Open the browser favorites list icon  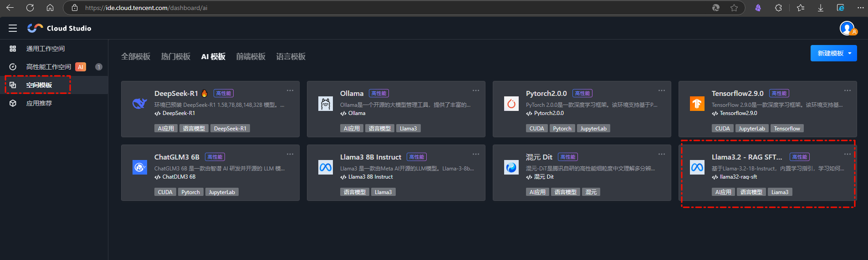[x=801, y=8]
